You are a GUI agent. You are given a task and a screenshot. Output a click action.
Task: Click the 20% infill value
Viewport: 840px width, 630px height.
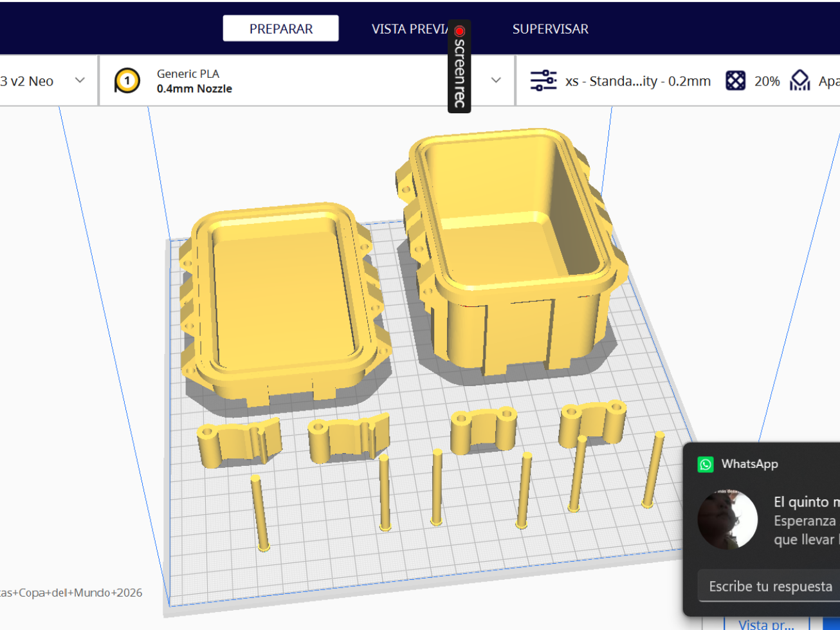pyautogui.click(x=767, y=81)
